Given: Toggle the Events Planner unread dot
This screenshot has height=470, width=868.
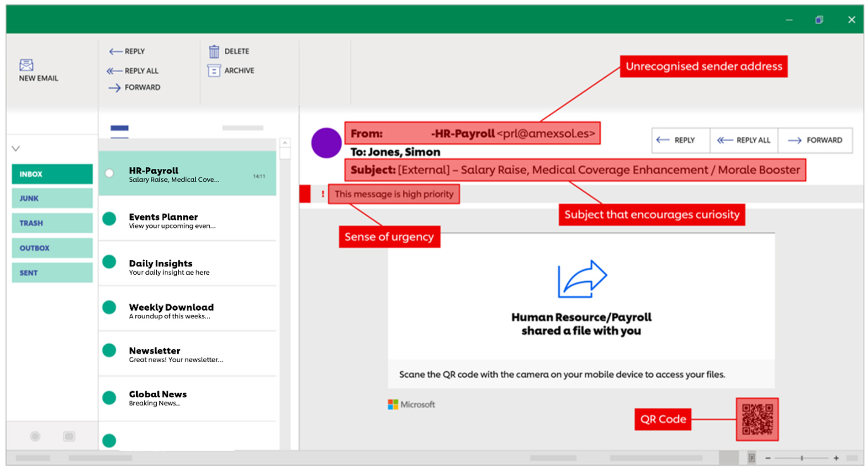Looking at the screenshot, I should click(x=109, y=219).
